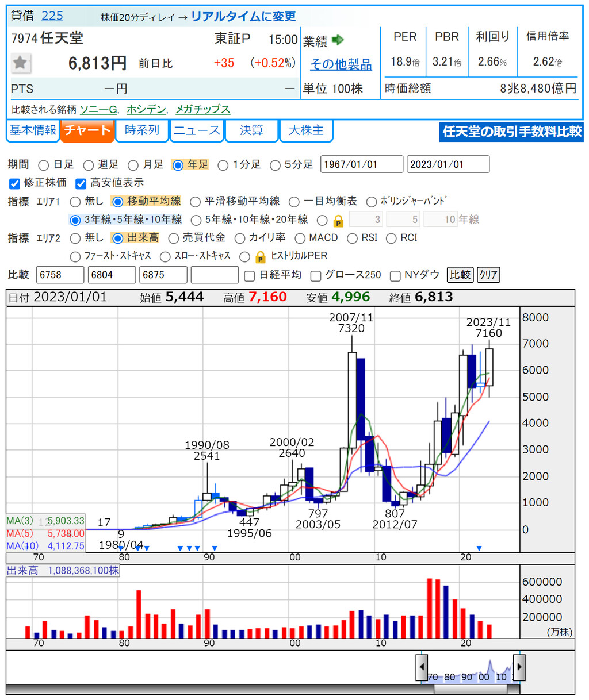
Task: Switch to 決算 tab
Action: click(x=251, y=130)
